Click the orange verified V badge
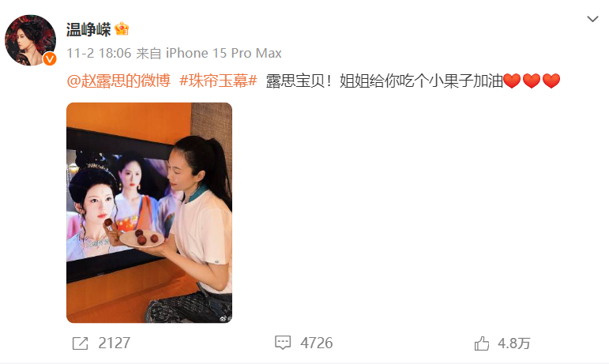Screen dimensions: 609x364 50,59
